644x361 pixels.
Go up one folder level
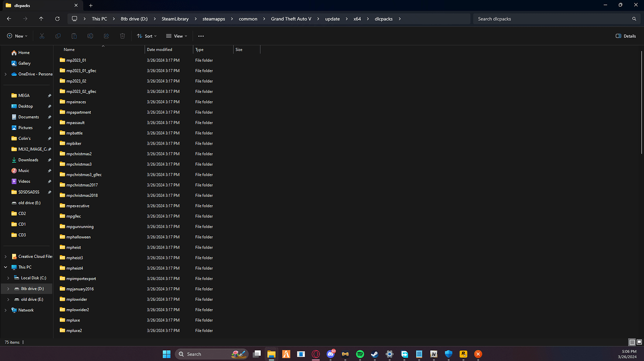coord(41,19)
